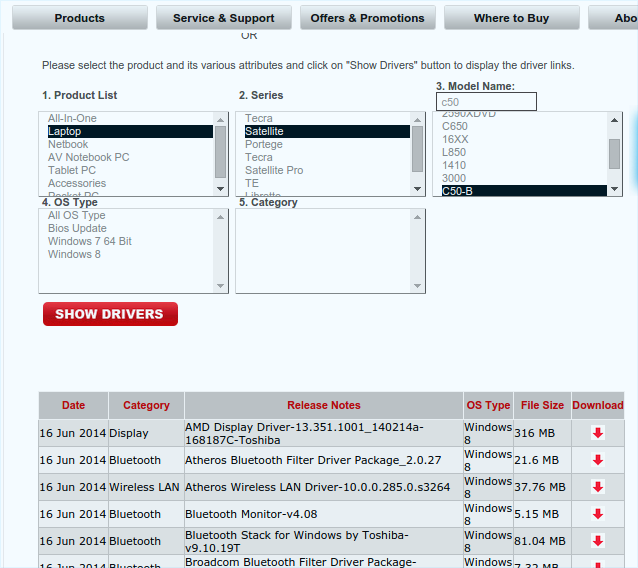The height and width of the screenshot is (568, 638).
Task: Select All-In-One in Product List
Action: [130, 118]
